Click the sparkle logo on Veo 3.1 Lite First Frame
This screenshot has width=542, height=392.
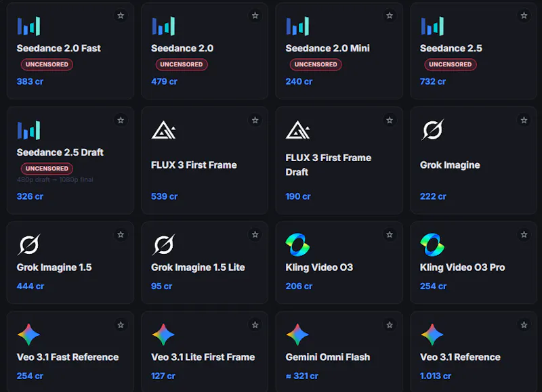(163, 334)
